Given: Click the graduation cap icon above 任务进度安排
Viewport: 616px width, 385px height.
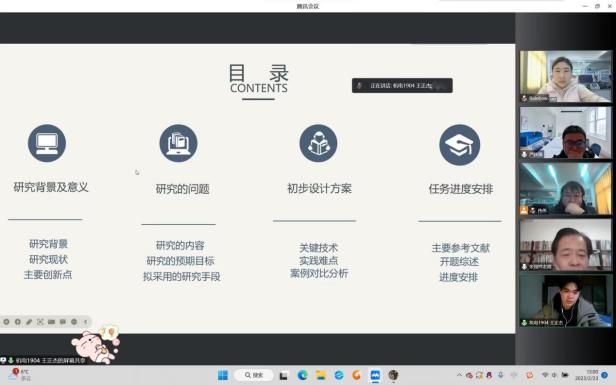Looking at the screenshot, I should click(x=460, y=145).
